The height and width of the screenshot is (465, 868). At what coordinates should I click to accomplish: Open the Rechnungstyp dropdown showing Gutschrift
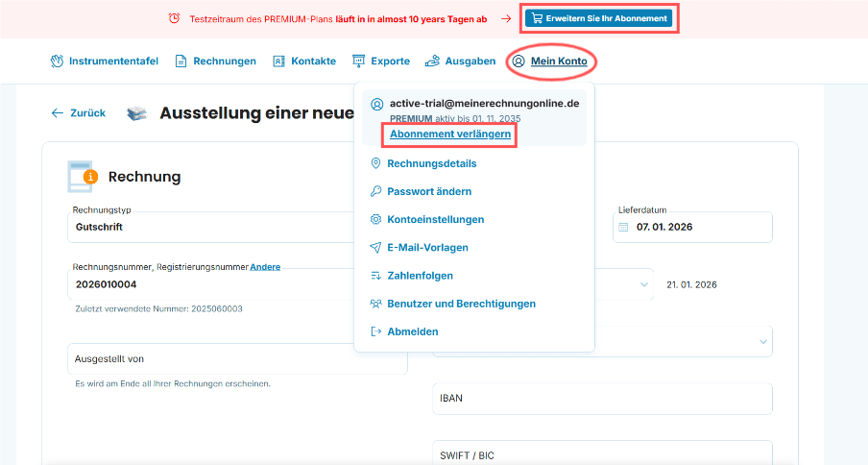pos(210,227)
